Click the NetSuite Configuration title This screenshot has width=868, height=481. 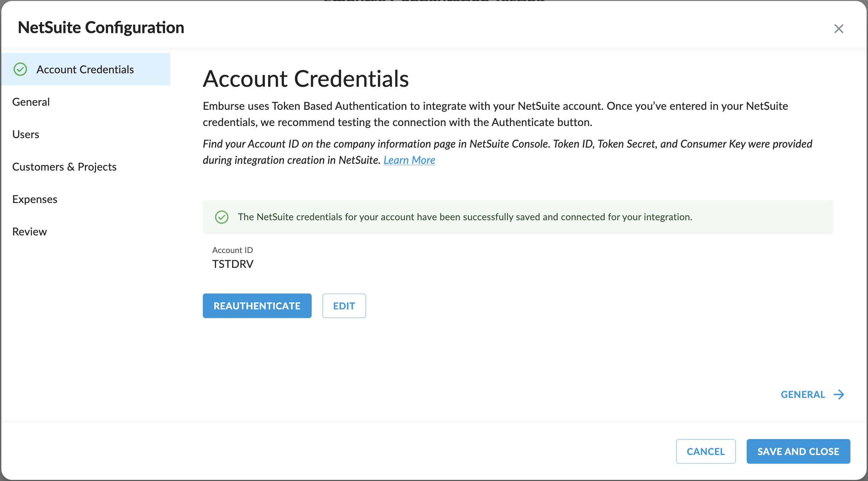(x=101, y=27)
